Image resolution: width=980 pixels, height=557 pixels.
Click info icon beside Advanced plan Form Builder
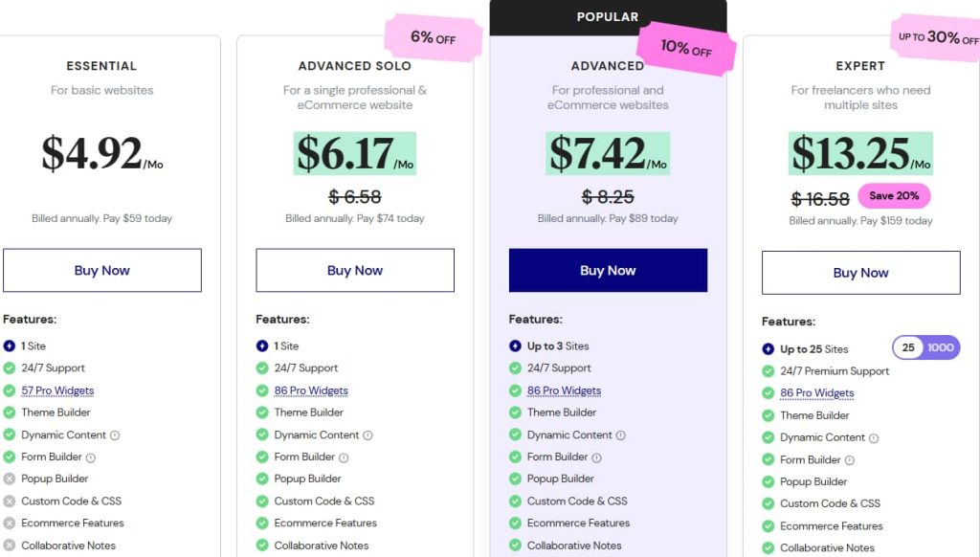click(x=596, y=457)
